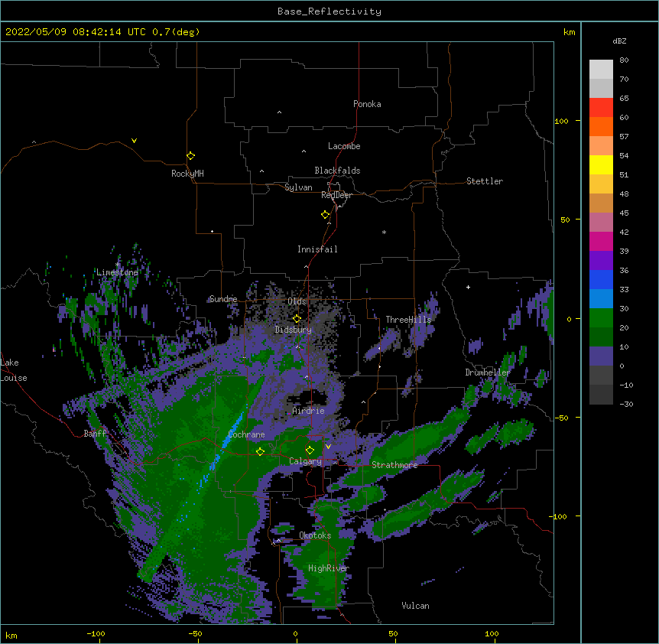Viewport: 659px width, 644px height.
Task: Pick the bright yellow swatch in dBZ legend
Action: [601, 164]
